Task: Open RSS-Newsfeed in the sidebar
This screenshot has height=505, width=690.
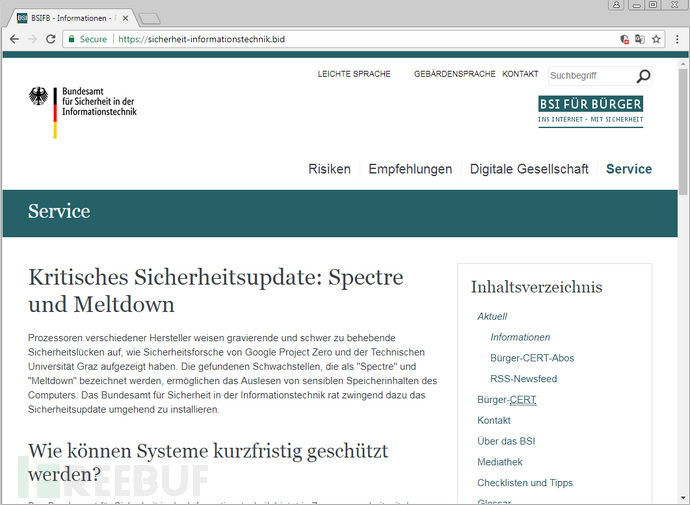Action: click(x=524, y=378)
